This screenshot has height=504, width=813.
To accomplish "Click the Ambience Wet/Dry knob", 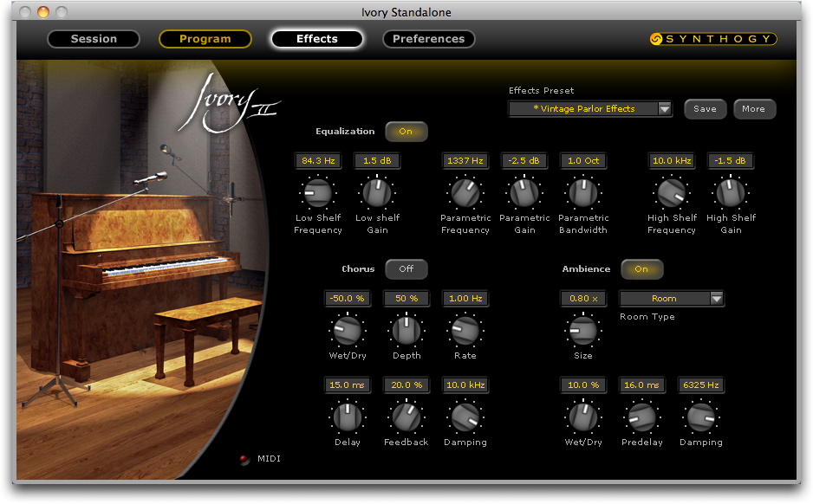I will tap(583, 417).
